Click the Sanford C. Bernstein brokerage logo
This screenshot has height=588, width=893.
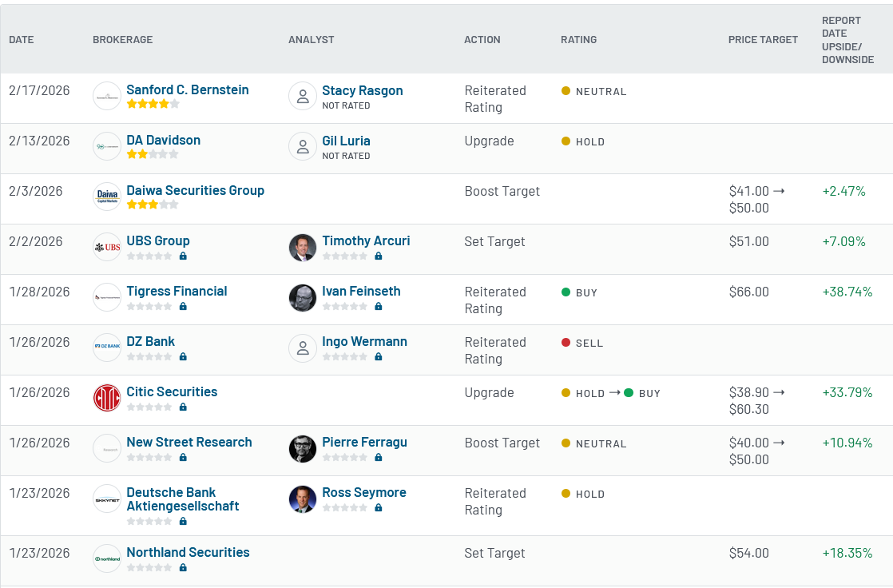click(107, 96)
